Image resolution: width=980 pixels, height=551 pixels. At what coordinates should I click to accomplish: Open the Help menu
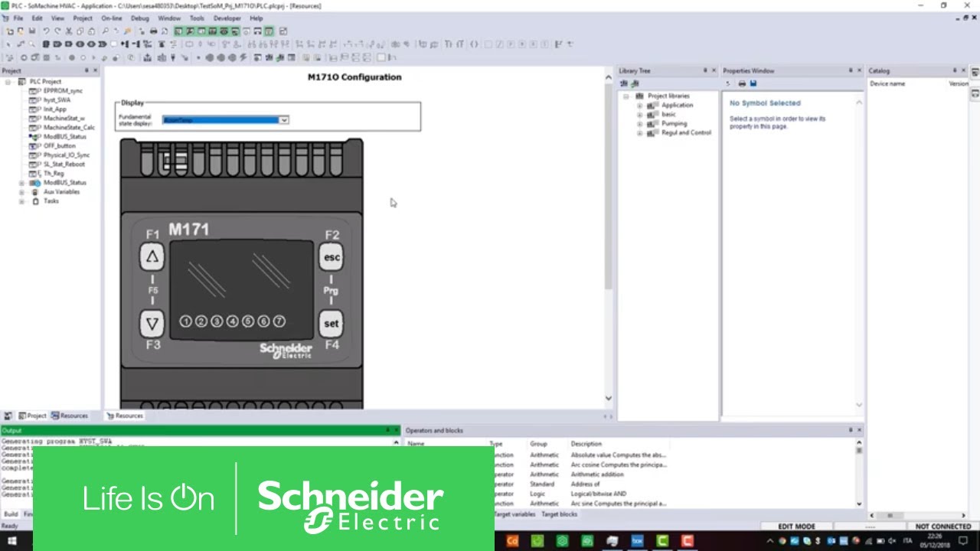point(256,18)
